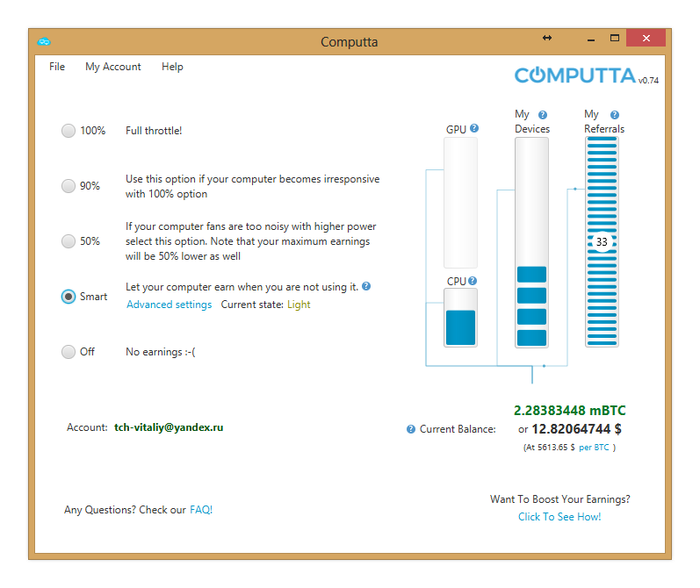The height and width of the screenshot is (588, 700).
Task: Click the Smart mode help icon
Action: coord(366,286)
